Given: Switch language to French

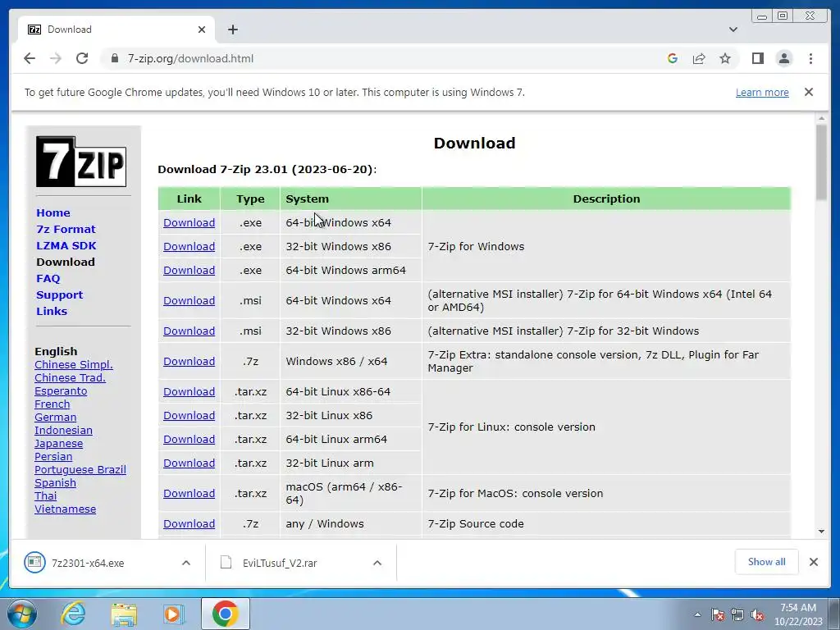Looking at the screenshot, I should coord(52,404).
